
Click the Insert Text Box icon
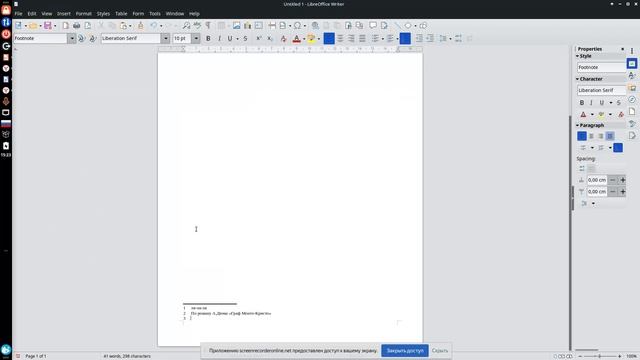[x=258, y=26]
